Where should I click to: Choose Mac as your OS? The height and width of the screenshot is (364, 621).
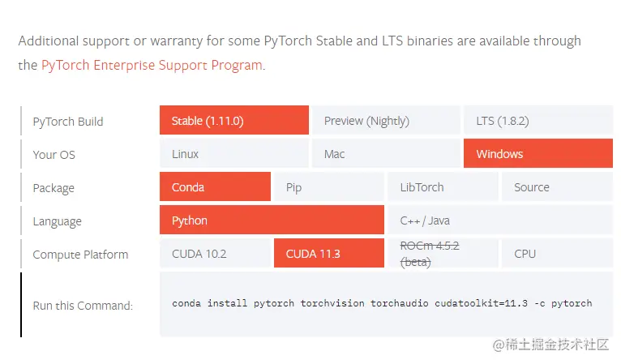tap(386, 153)
